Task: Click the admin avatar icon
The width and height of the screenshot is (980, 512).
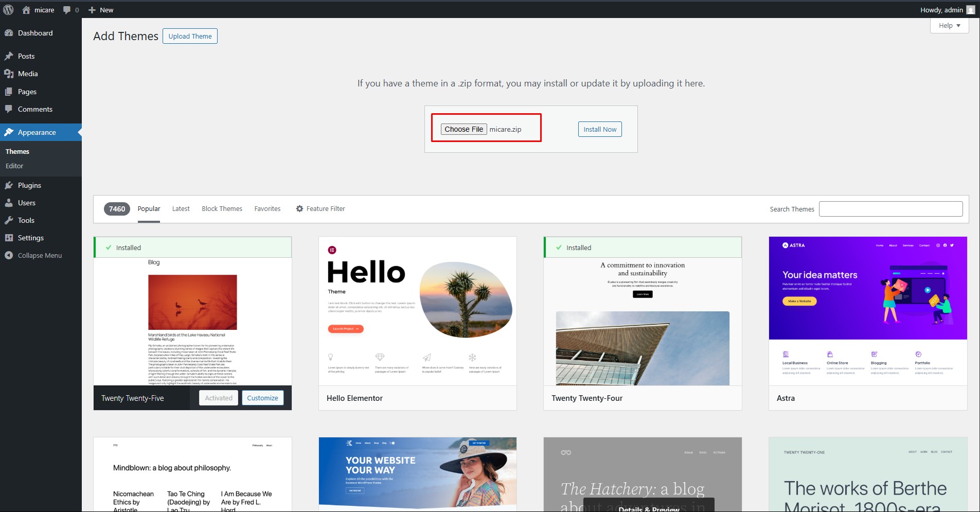Action: tap(970, 10)
